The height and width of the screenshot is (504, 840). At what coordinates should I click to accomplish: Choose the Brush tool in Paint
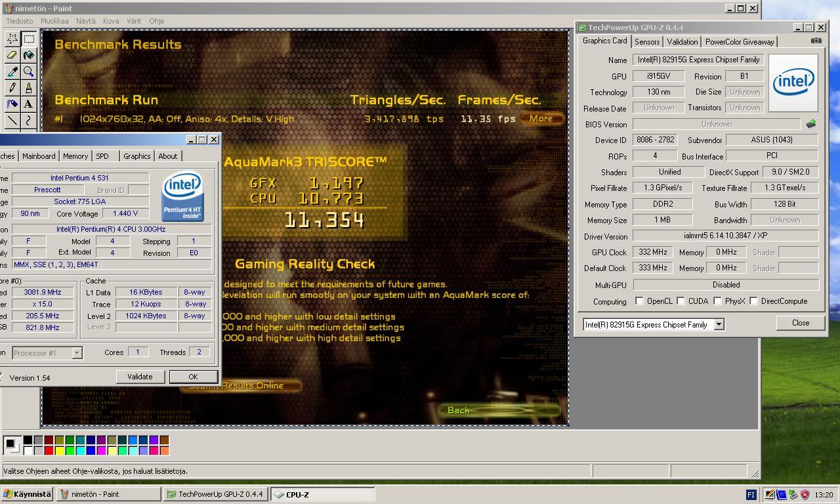28,88
